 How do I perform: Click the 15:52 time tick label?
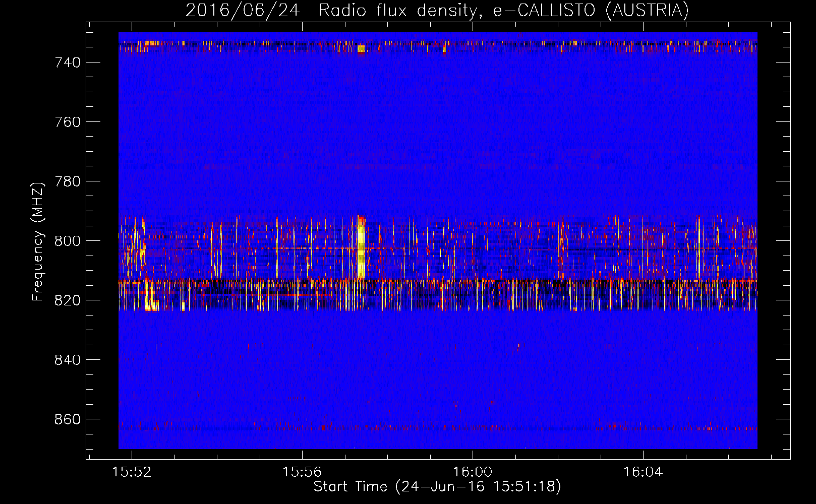pos(132,472)
